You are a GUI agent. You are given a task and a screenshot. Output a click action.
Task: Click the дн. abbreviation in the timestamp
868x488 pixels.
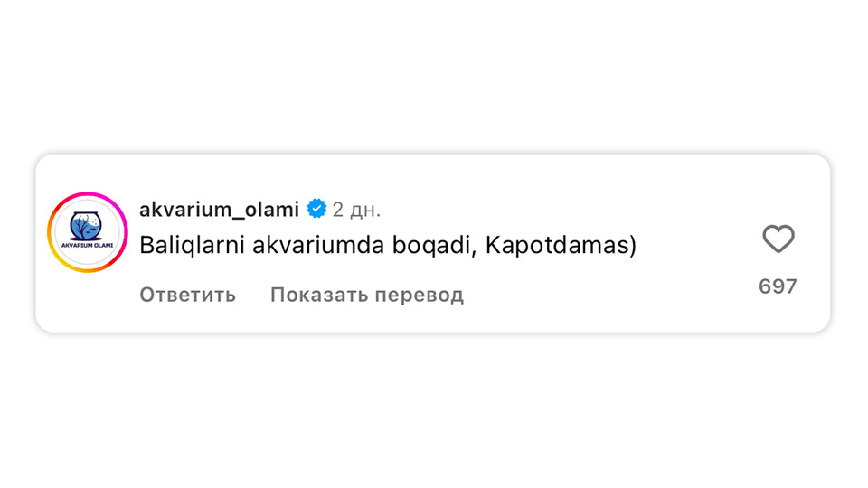(364, 210)
